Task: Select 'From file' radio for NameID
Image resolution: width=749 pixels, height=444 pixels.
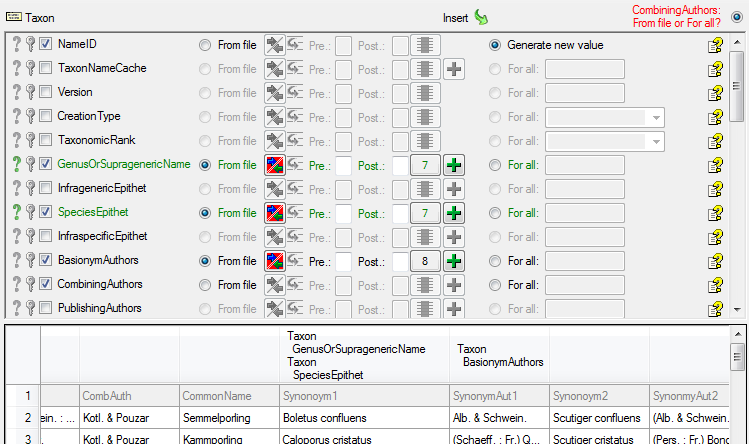Action: 205,45
